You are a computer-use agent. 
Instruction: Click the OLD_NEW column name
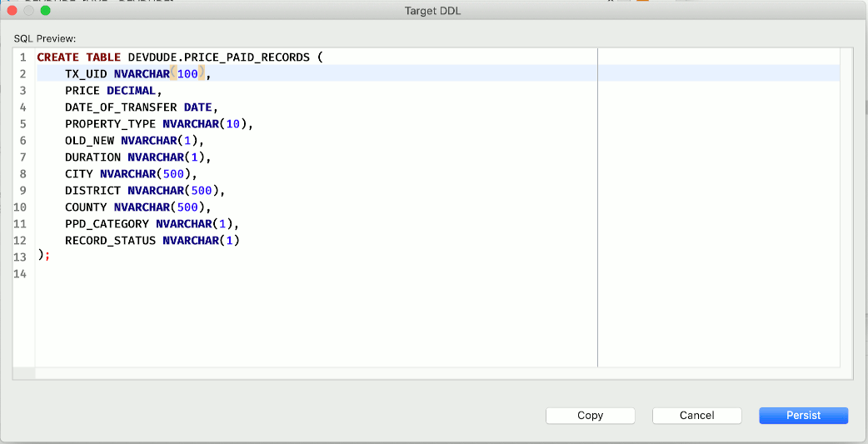(x=89, y=141)
